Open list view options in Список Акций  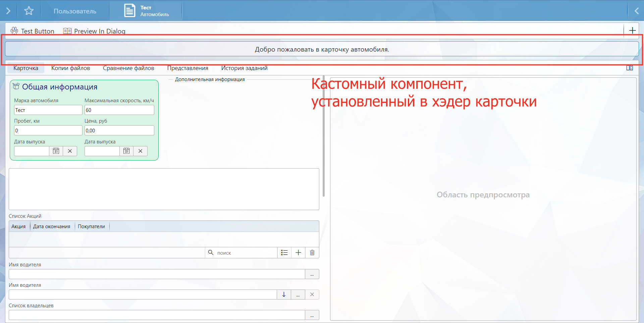pyautogui.click(x=284, y=253)
